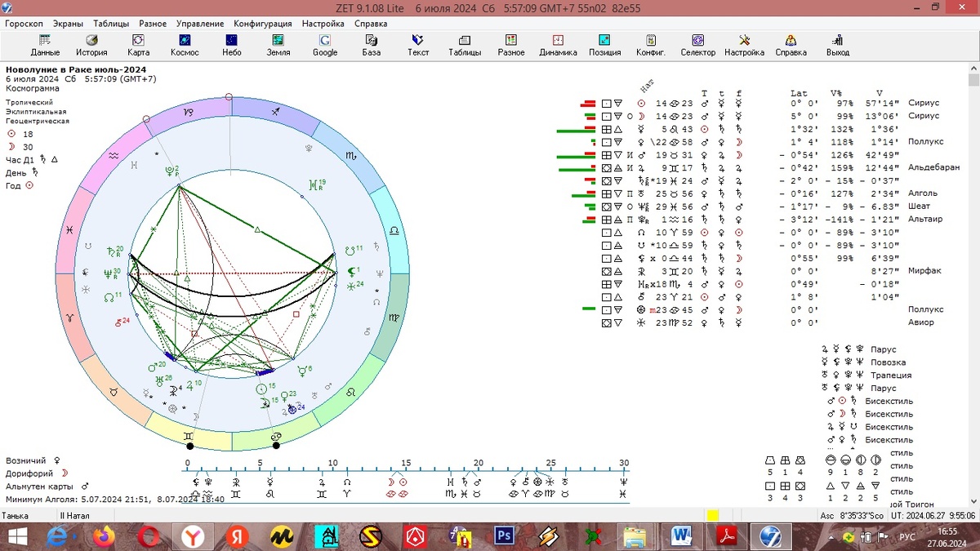980x551 pixels.
Task: Launch Internet Explorer from taskbar
Action: [x=59, y=536]
